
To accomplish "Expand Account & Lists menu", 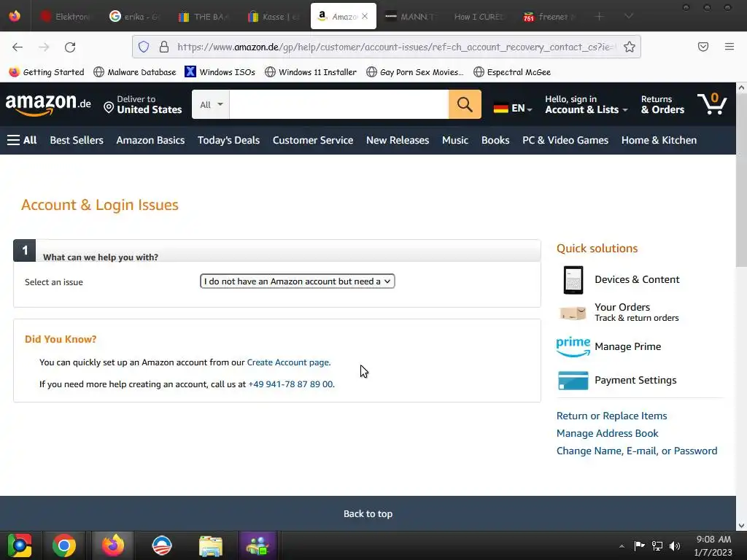I will [587, 104].
